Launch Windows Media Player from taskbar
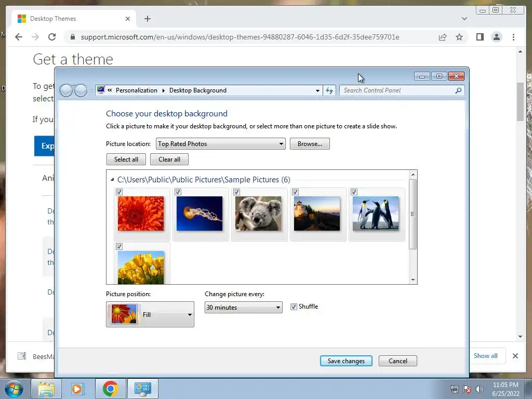Screen dimensions: 532x399 click(x=78, y=389)
